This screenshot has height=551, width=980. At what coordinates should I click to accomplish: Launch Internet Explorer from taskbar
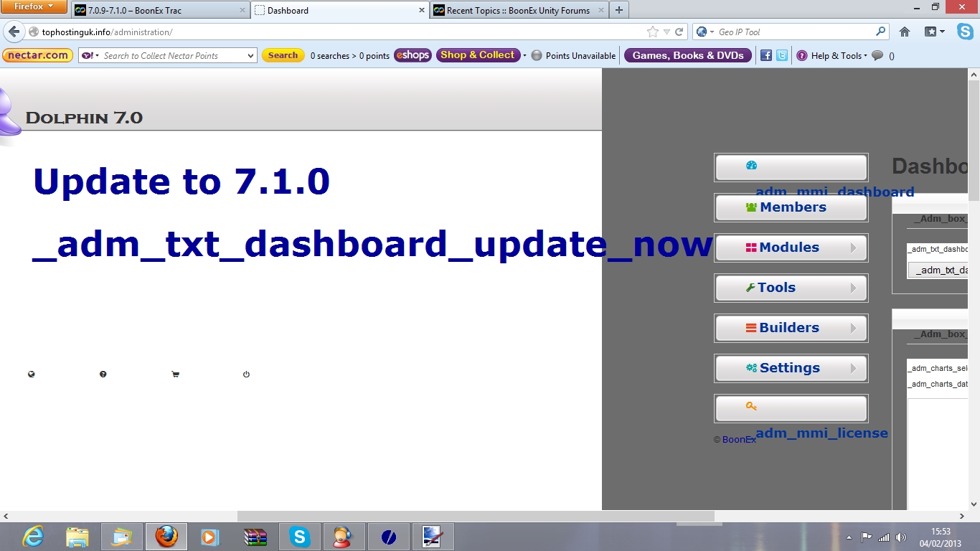[33, 537]
